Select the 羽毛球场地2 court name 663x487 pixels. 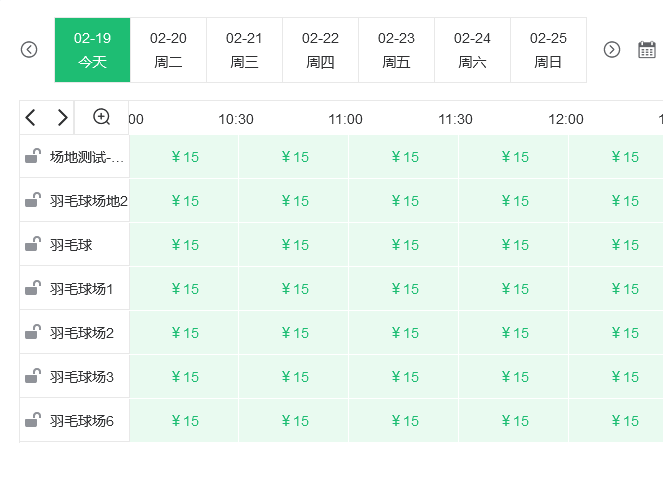[89, 201]
